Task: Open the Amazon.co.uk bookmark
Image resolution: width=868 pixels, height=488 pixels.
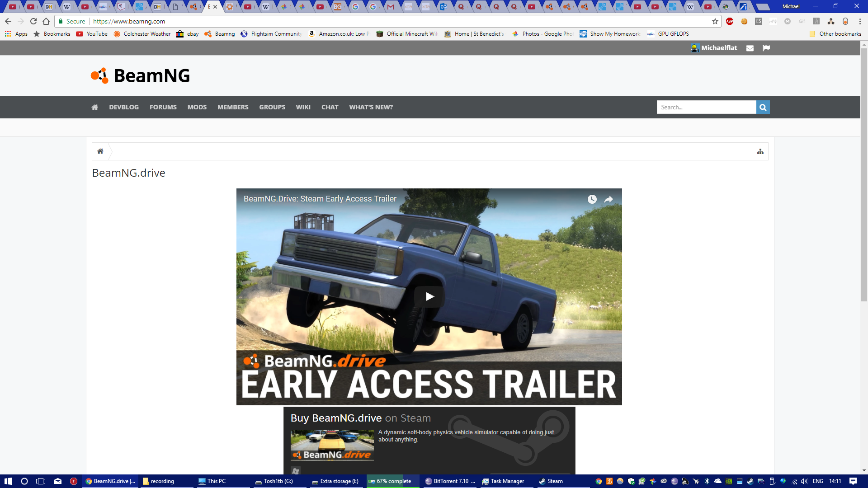Action: (339, 34)
